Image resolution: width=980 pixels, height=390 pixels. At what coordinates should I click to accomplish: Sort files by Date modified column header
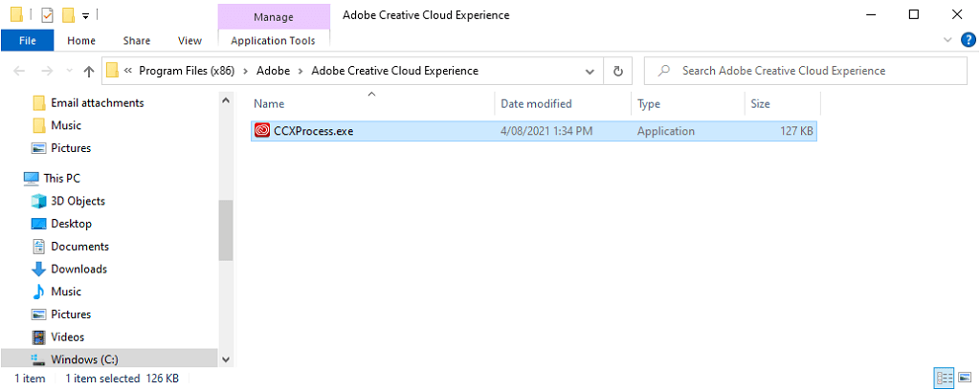pos(536,103)
